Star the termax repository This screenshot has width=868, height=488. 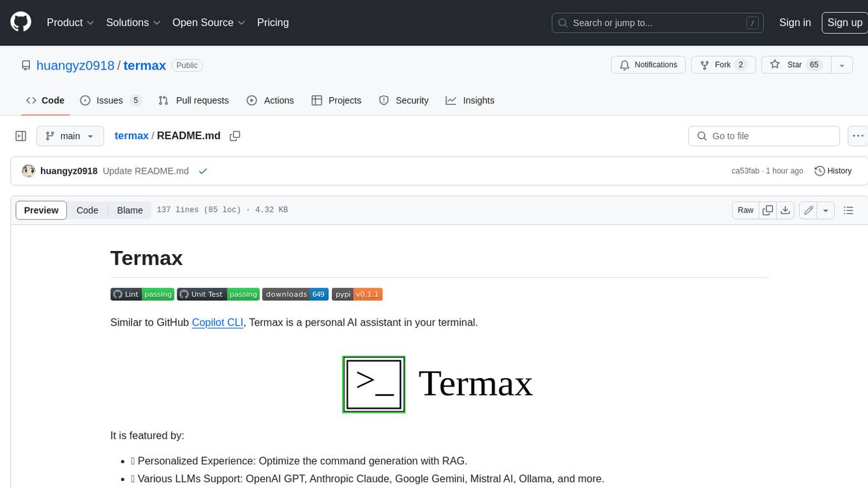[x=796, y=65]
